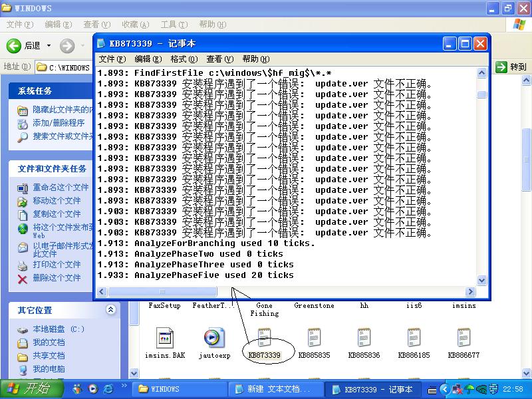Click the Notepad horizontal scrollbar right arrow
Viewport: 532px width, 399px height.
point(470,291)
